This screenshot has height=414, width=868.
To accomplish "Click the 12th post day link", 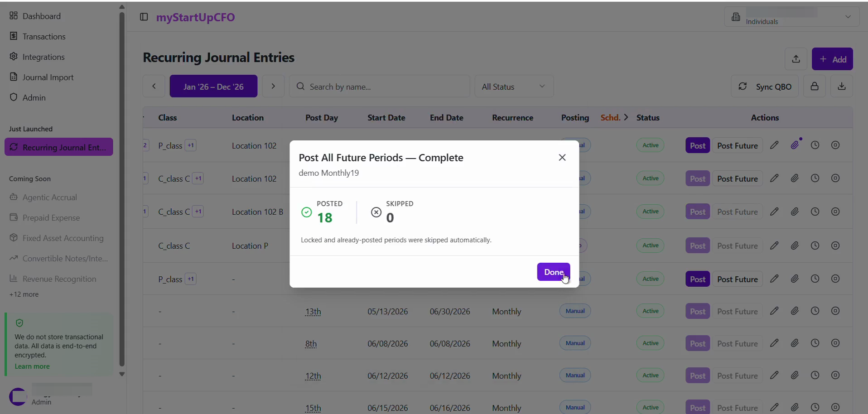I will [313, 376].
